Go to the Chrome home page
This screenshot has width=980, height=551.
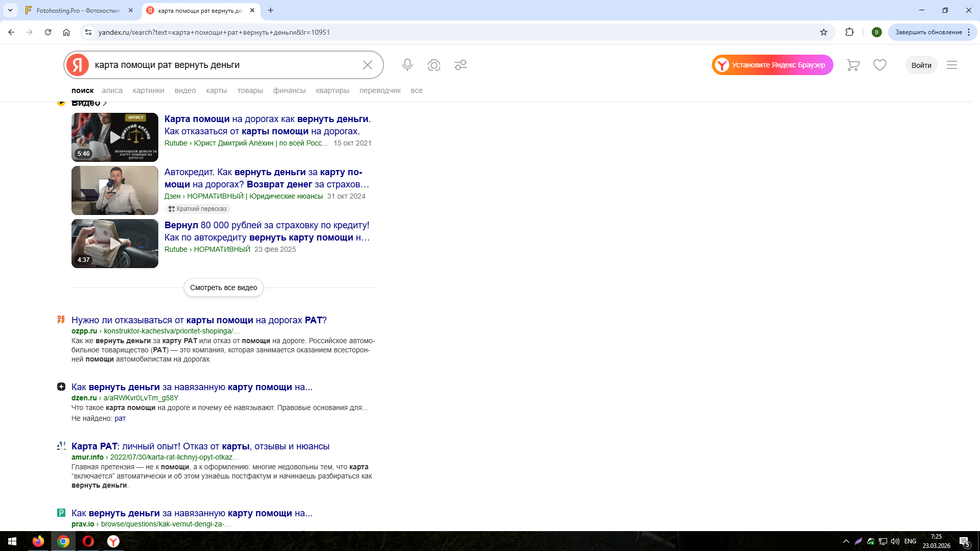pos(66,32)
